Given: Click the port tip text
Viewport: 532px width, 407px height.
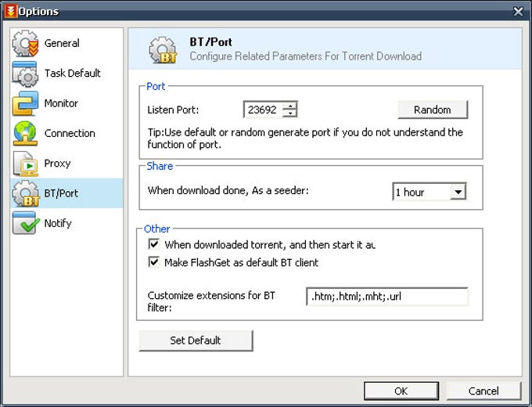Looking at the screenshot, I should point(305,139).
